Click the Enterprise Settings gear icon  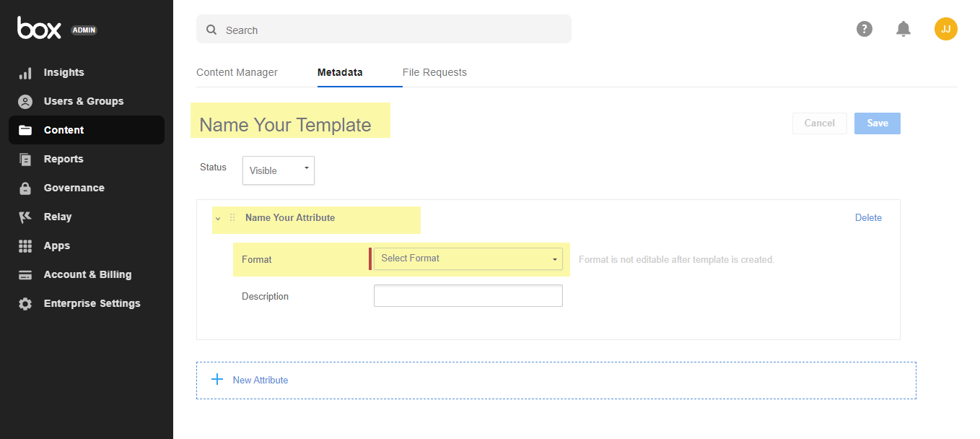coord(25,304)
